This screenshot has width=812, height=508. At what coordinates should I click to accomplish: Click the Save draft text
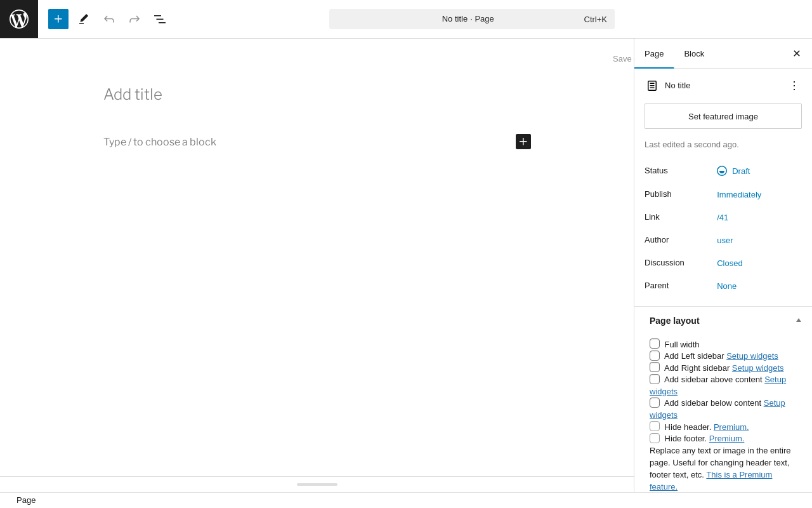(623, 59)
